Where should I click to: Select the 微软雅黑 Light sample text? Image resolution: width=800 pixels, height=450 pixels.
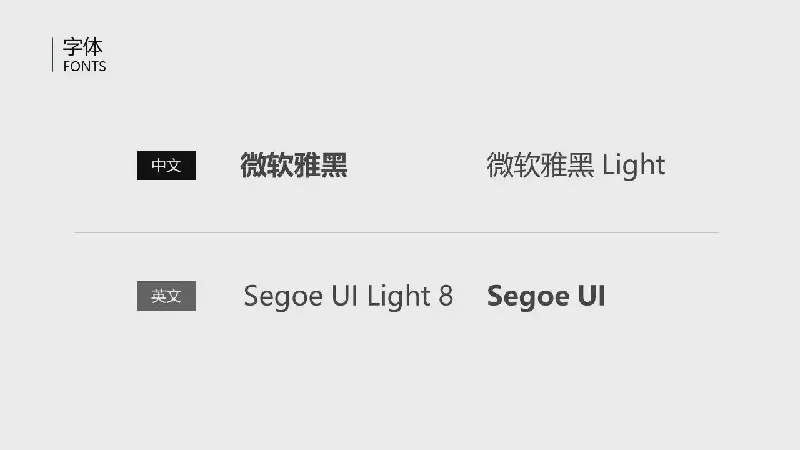point(576,165)
